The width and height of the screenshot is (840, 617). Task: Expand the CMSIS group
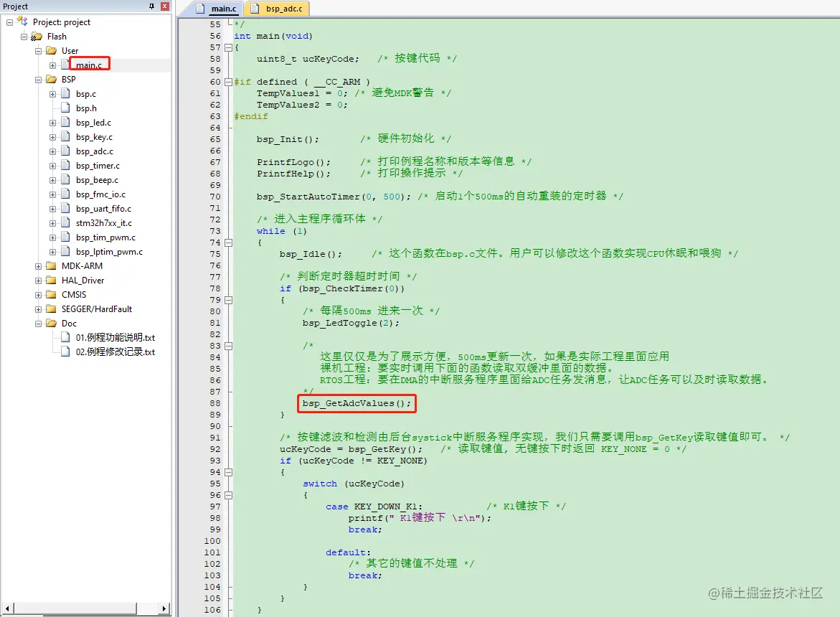[x=39, y=295]
